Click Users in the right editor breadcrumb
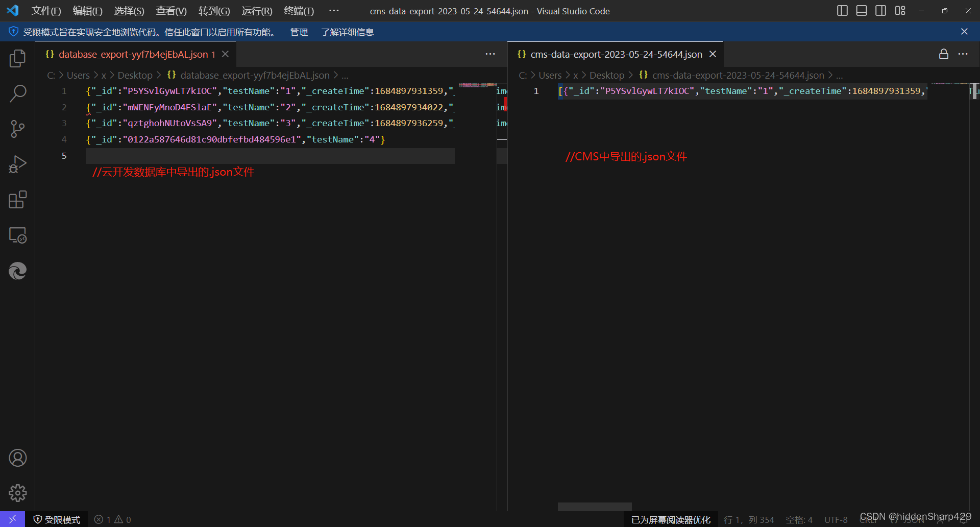The image size is (980, 527). coord(550,75)
